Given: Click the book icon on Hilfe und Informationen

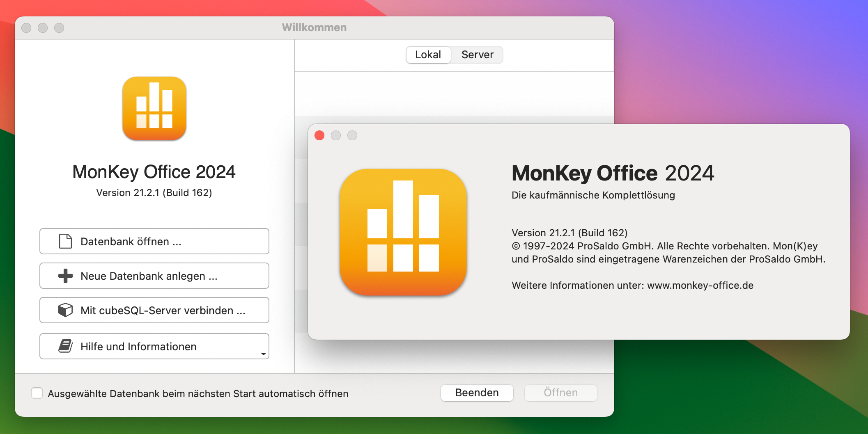Looking at the screenshot, I should (65, 346).
